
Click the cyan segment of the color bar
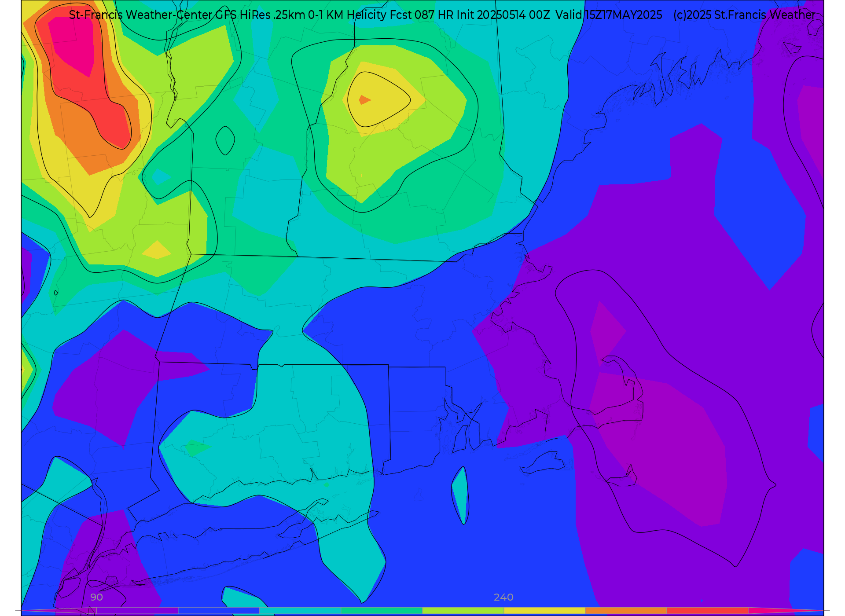300,610
